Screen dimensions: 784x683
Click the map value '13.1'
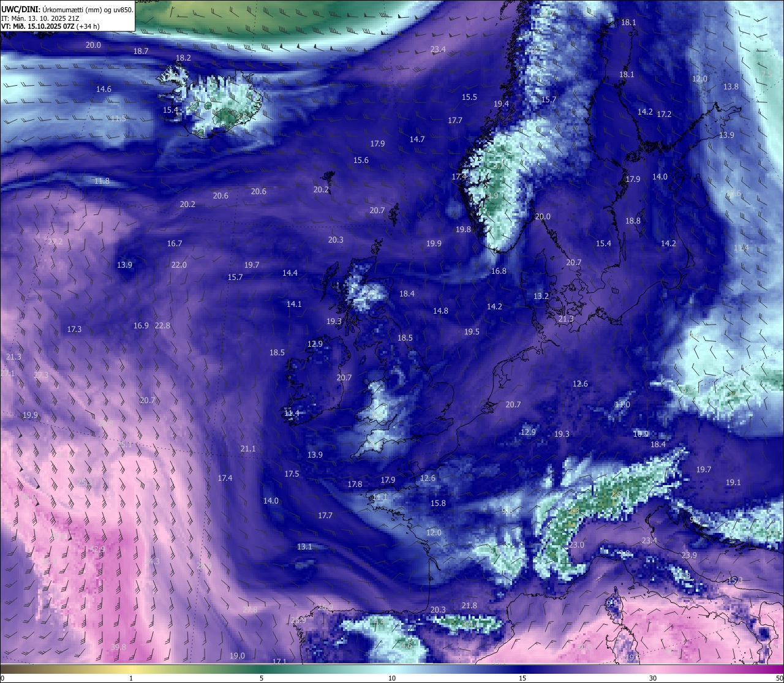point(304,546)
